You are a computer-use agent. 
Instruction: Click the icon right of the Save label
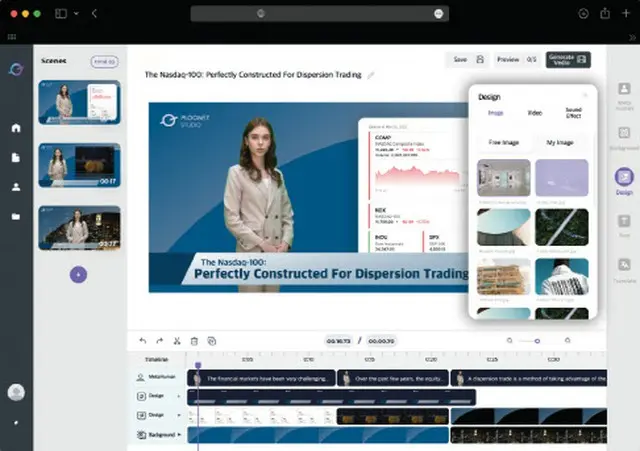point(480,60)
